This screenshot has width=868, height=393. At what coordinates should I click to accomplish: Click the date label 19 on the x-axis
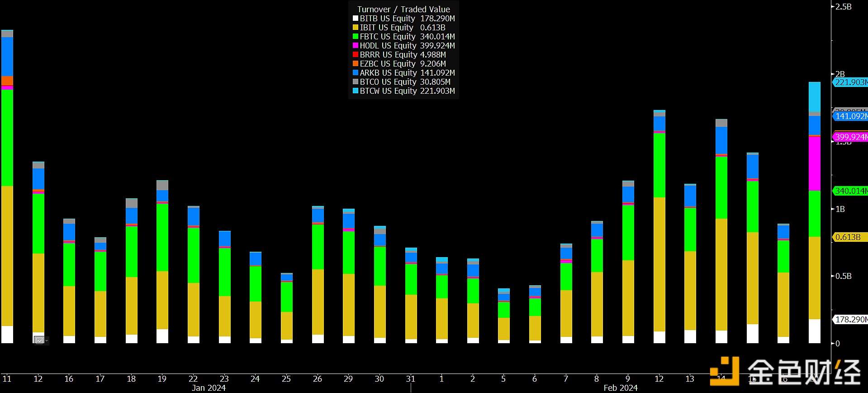tap(162, 379)
